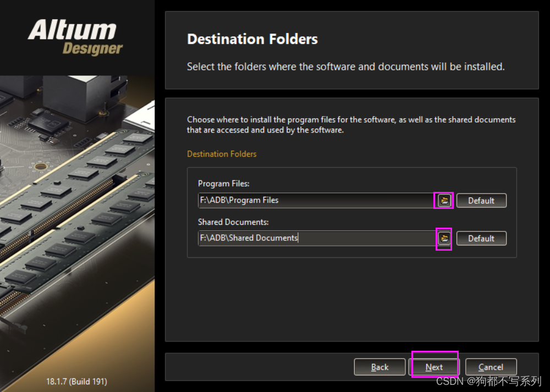Go Back to previous installer step

coord(380,367)
